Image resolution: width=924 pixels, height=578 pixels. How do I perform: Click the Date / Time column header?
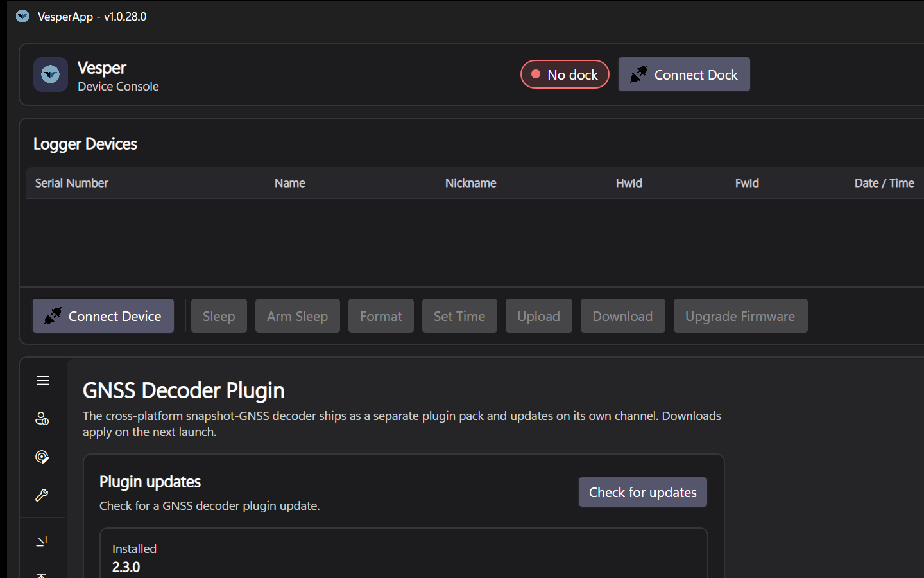884,183
